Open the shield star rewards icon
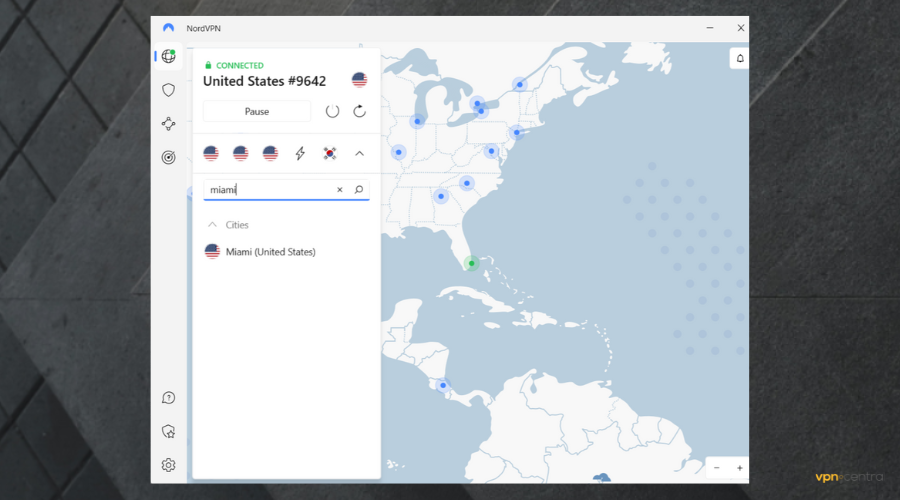The width and height of the screenshot is (900, 500). tap(168, 432)
